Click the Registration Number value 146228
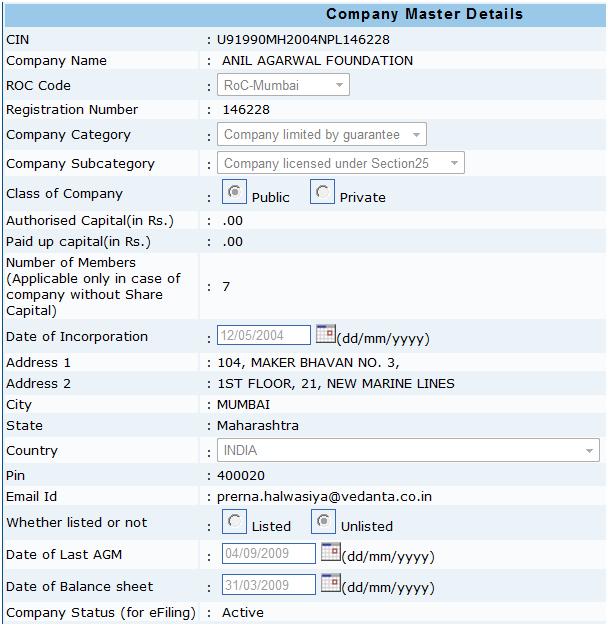This screenshot has height=626, width=608. (246, 110)
